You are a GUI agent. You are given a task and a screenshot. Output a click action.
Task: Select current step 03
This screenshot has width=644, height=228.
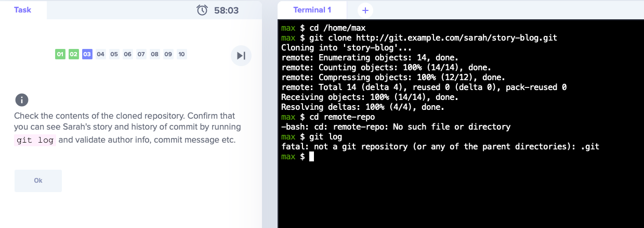[87, 54]
